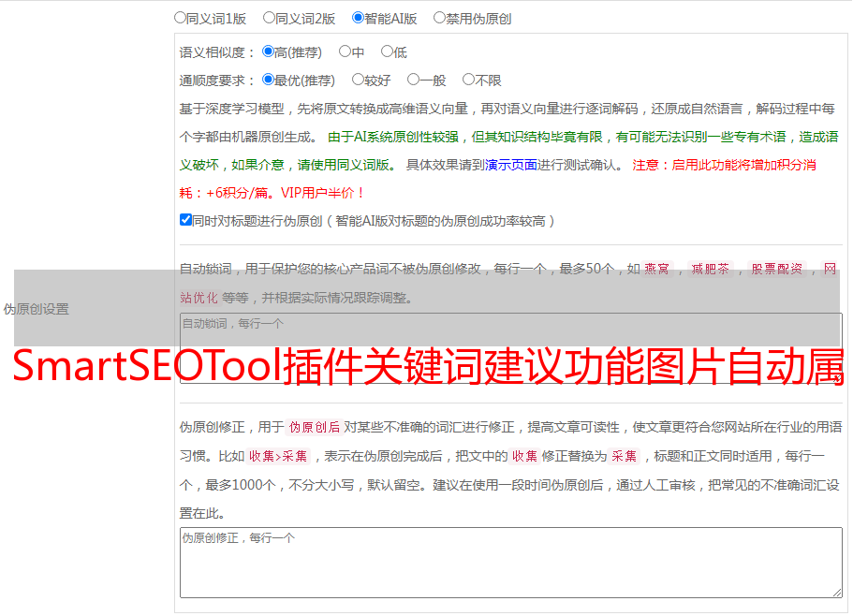This screenshot has width=853, height=616.
Task: Click the 伪原创修正 textarea resize handle
Action: coord(836,591)
